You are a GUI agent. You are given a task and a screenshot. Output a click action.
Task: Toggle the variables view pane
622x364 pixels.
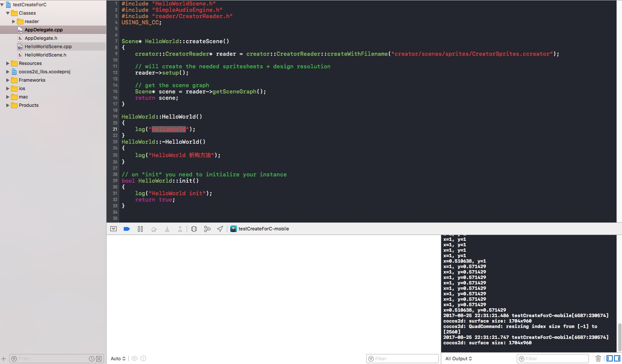pyautogui.click(x=610, y=359)
